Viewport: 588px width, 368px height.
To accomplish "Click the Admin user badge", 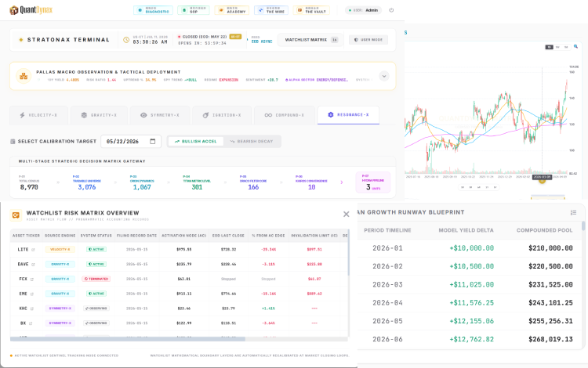I will pos(363,10).
